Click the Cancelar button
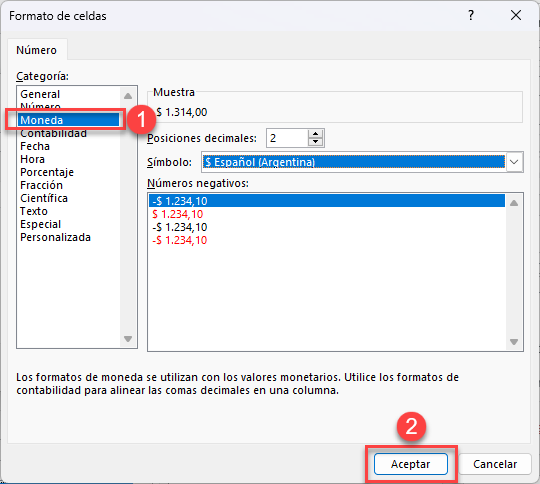 click(x=495, y=464)
